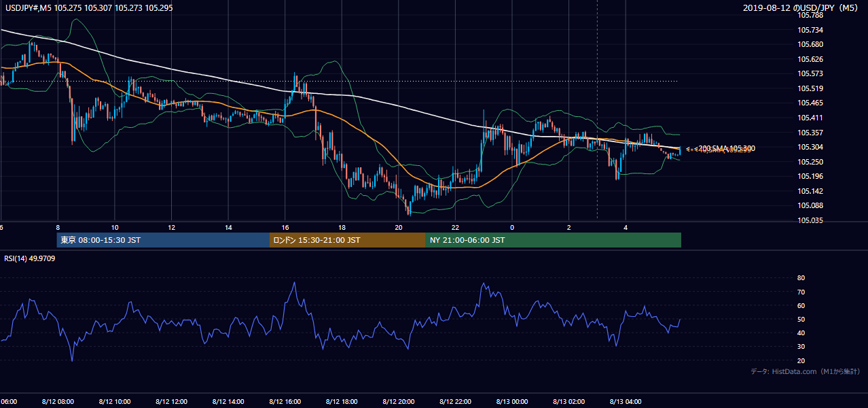Click hour tick 0 under price chart

(512, 227)
